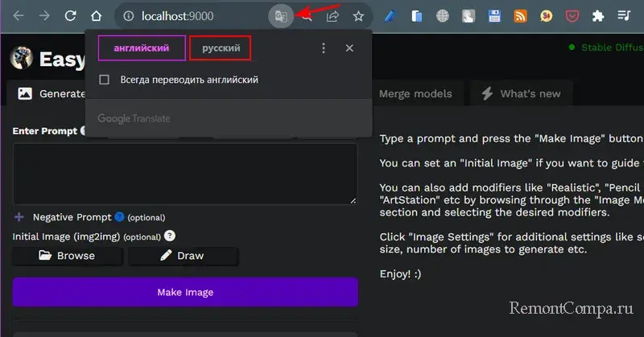Click the Pocket extension icon
The height and width of the screenshot is (337, 644).
[x=572, y=15]
